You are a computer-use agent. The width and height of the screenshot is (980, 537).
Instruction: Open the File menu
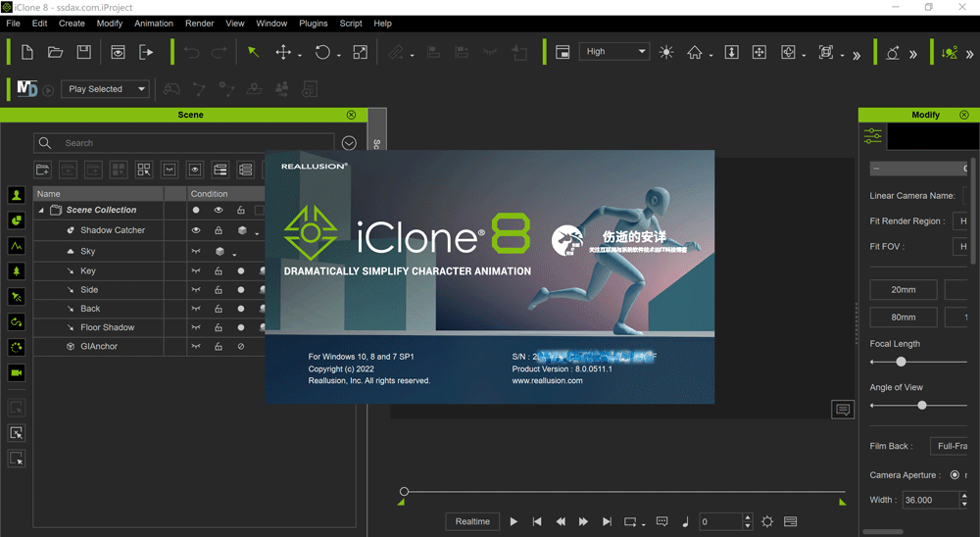tap(13, 24)
